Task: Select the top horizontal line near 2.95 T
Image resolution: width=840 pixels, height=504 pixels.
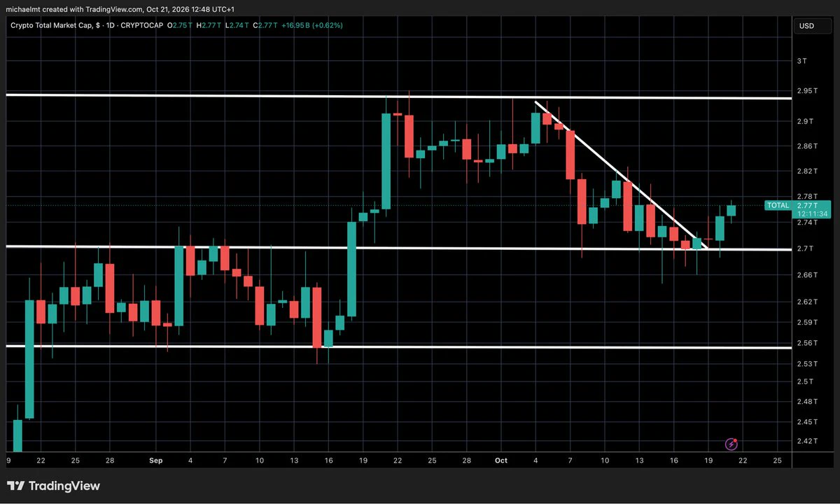Action: coord(399,97)
